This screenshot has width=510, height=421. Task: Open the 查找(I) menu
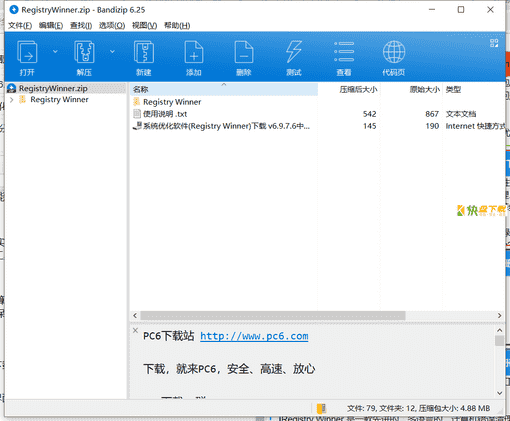pyautogui.click(x=81, y=26)
